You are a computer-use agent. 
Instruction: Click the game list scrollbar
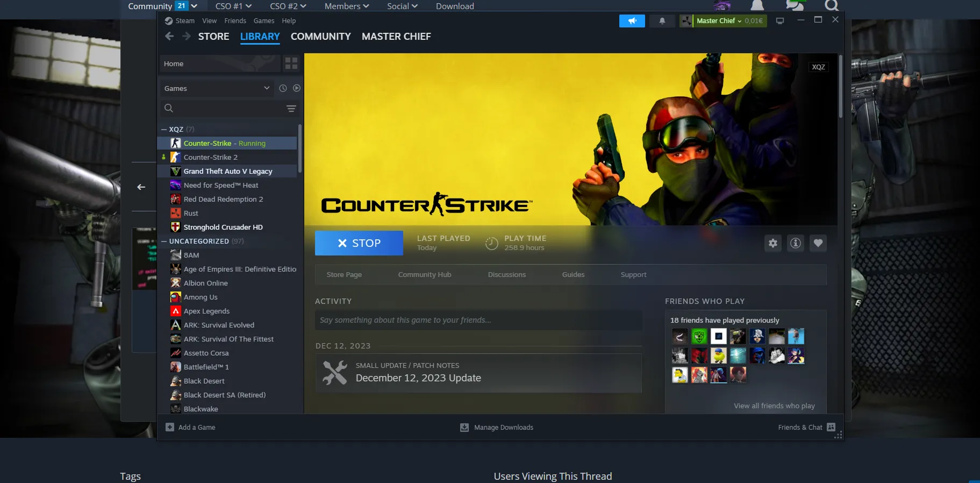(299, 148)
